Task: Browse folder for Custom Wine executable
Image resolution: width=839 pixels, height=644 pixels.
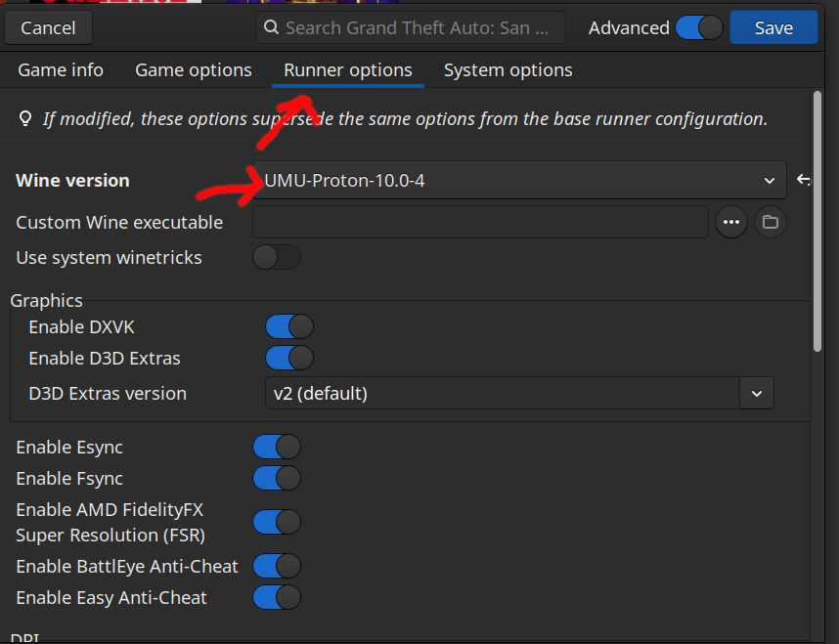Action: click(x=770, y=222)
